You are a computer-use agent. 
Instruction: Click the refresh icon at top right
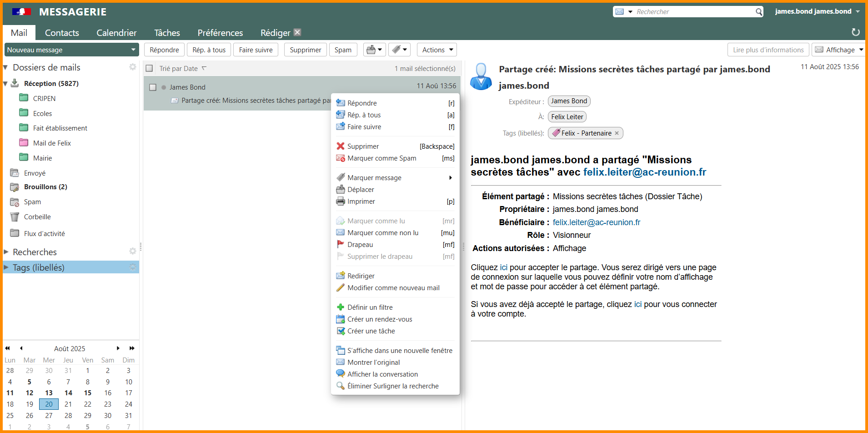pos(855,32)
